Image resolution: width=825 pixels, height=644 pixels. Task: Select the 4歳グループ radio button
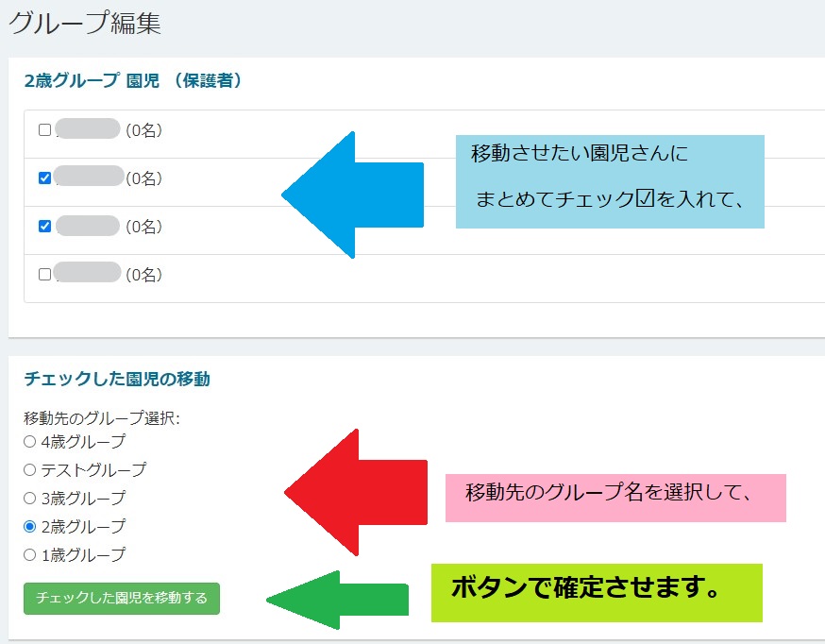tap(29, 441)
